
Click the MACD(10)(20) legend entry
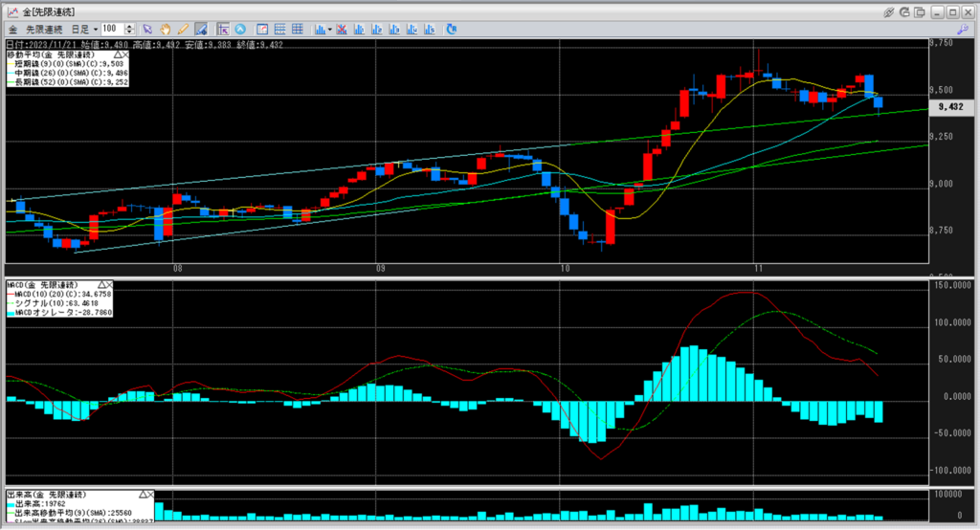click(x=59, y=294)
